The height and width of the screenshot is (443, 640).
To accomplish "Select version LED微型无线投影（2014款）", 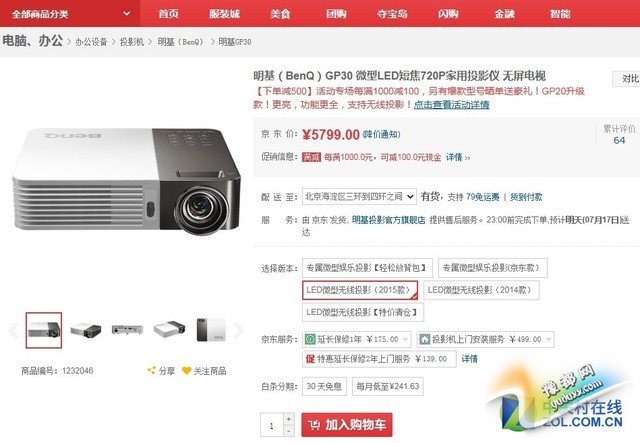I will point(481,290).
